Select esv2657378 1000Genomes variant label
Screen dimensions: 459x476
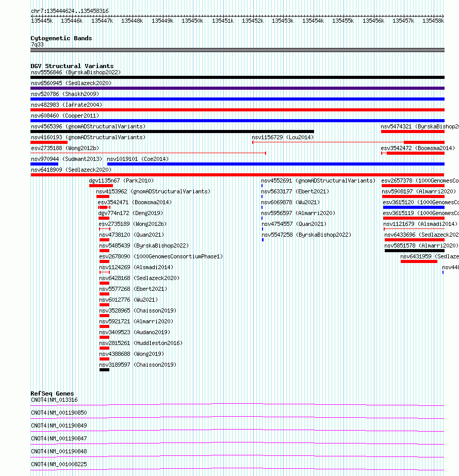point(420,180)
